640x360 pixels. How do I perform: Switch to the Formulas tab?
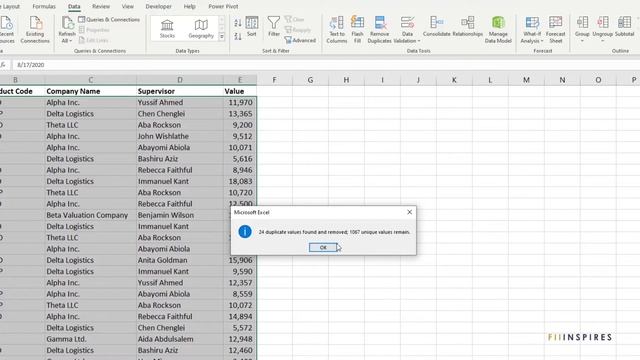point(44,7)
